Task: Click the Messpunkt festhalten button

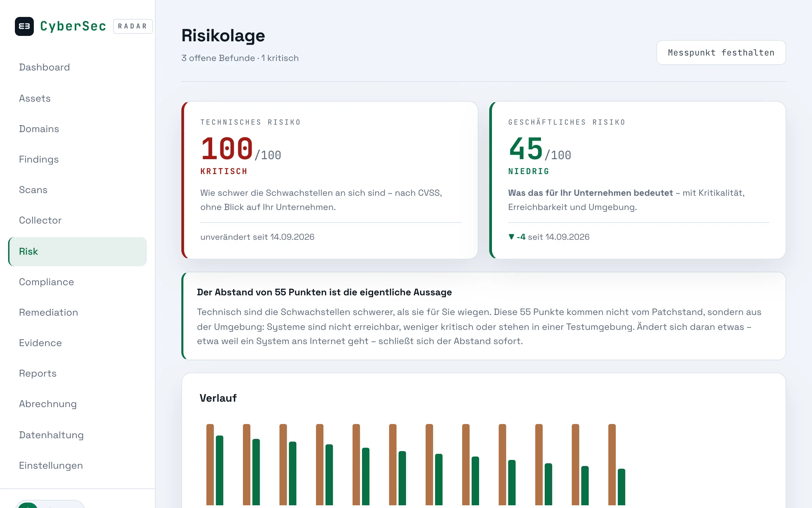Action: (x=721, y=52)
